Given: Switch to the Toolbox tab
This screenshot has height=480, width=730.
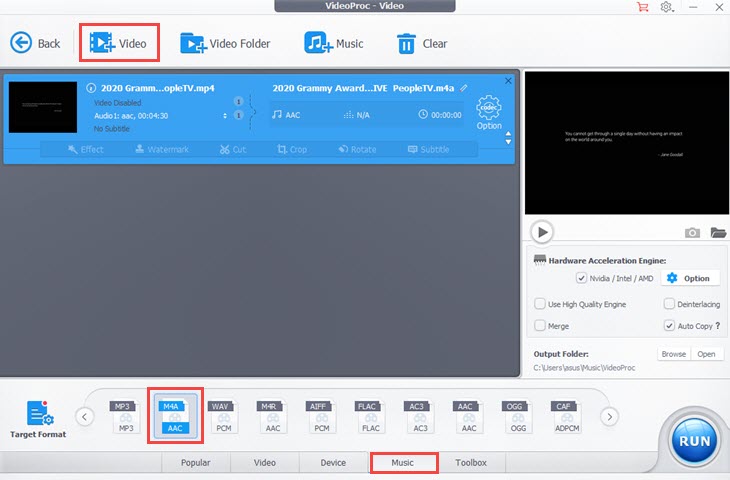Looking at the screenshot, I should point(471,462).
